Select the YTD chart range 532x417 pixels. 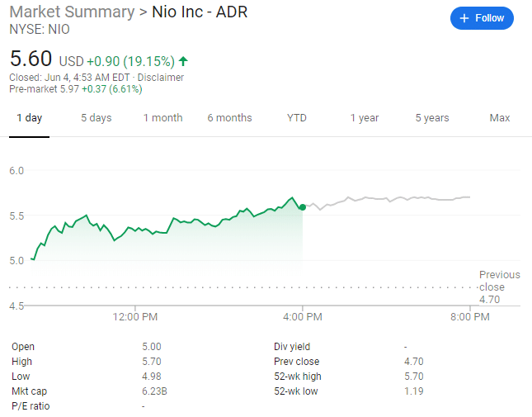pos(297,118)
